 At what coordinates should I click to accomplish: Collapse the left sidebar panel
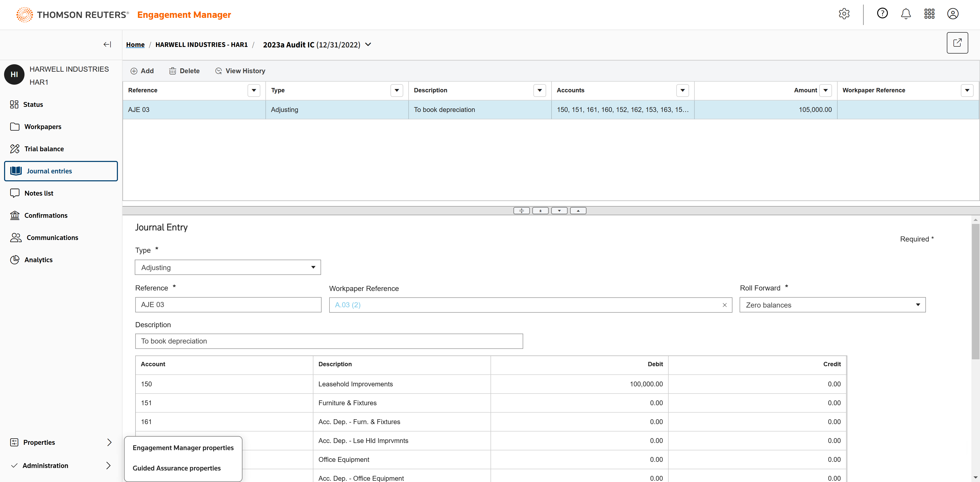107,44
